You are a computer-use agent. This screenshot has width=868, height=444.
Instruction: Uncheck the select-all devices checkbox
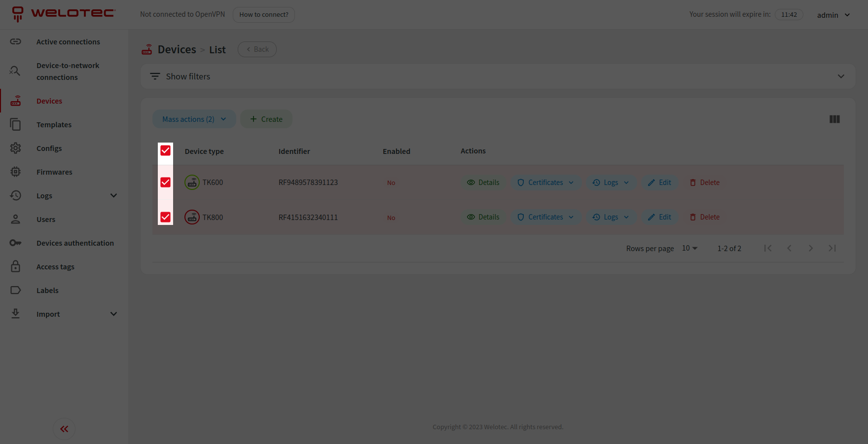tap(165, 151)
